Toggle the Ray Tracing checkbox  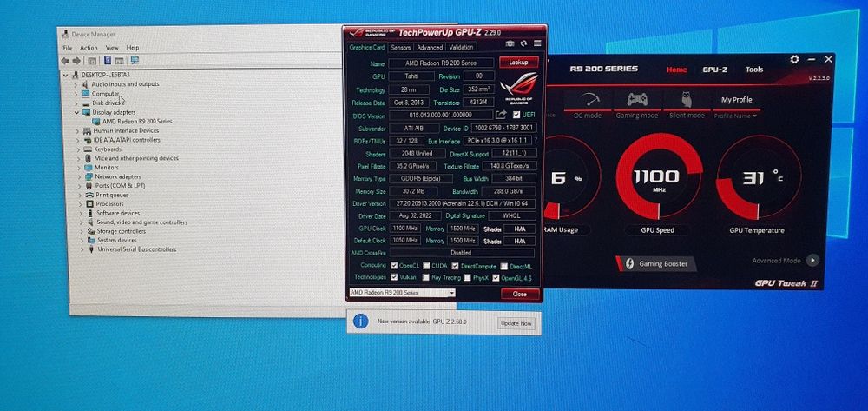pos(426,277)
